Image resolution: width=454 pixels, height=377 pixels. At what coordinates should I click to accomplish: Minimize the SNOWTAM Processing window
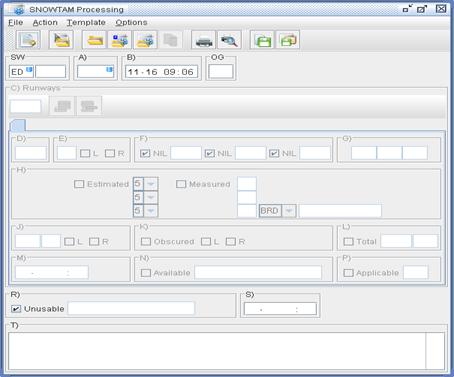(x=407, y=9)
